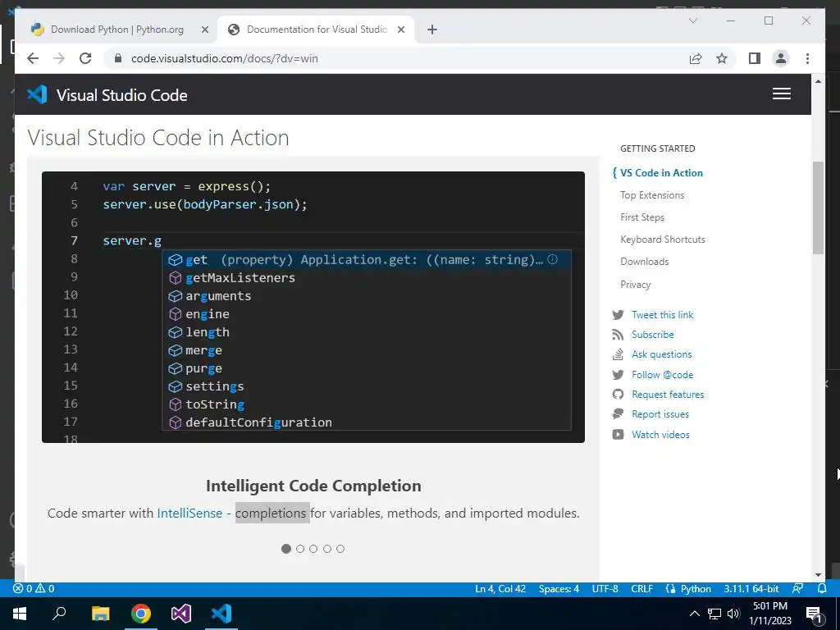Open VS Code blue taskbar icon
This screenshot has width=840, height=630.
pyautogui.click(x=221, y=614)
